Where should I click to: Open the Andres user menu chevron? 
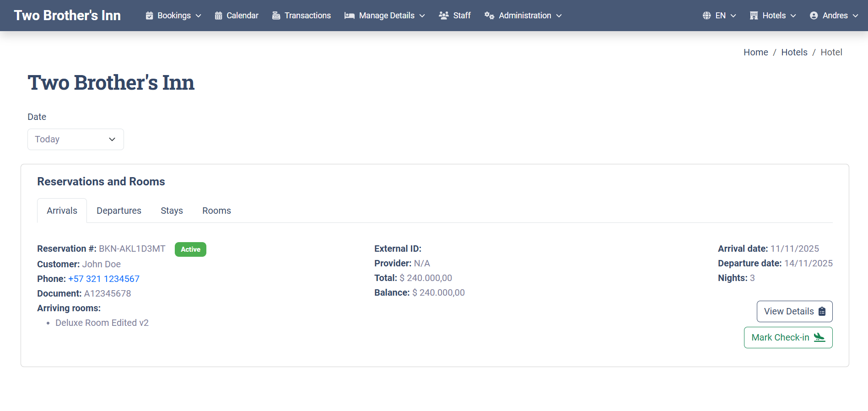point(855,16)
